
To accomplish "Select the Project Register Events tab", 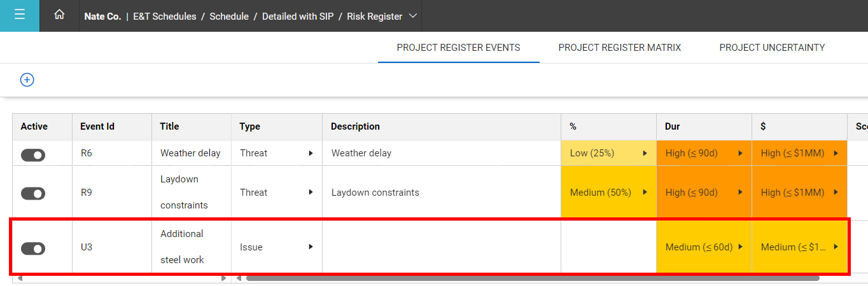I will point(458,48).
